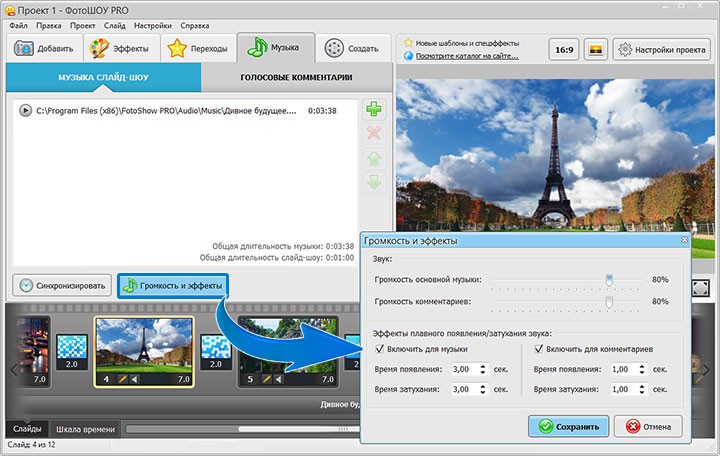
Task: Click the track duration 0:03:38
Action: (322, 111)
